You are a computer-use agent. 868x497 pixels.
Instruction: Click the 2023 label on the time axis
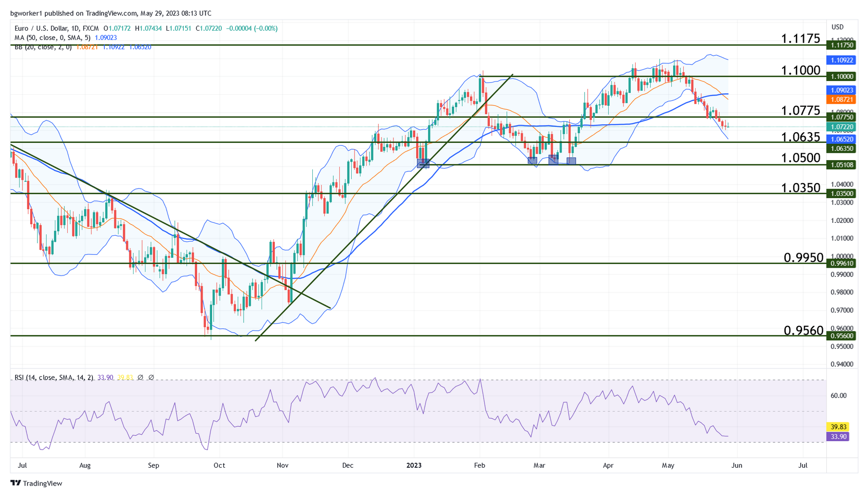(414, 465)
